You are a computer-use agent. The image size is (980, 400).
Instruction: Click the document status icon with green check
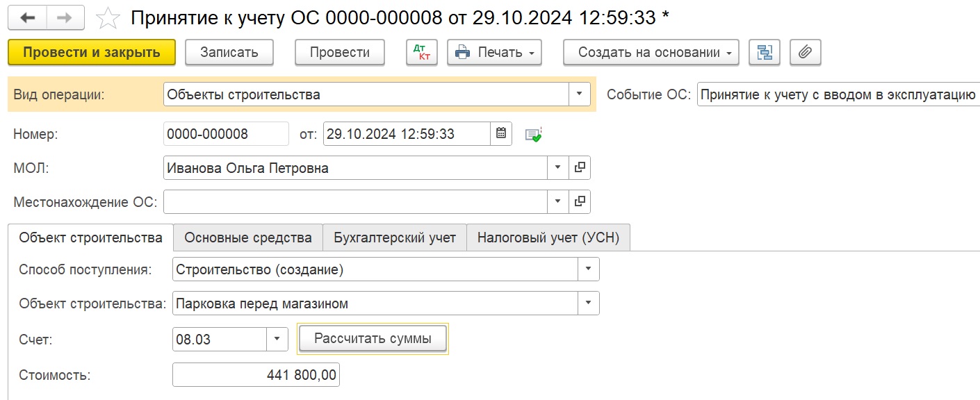tap(533, 134)
